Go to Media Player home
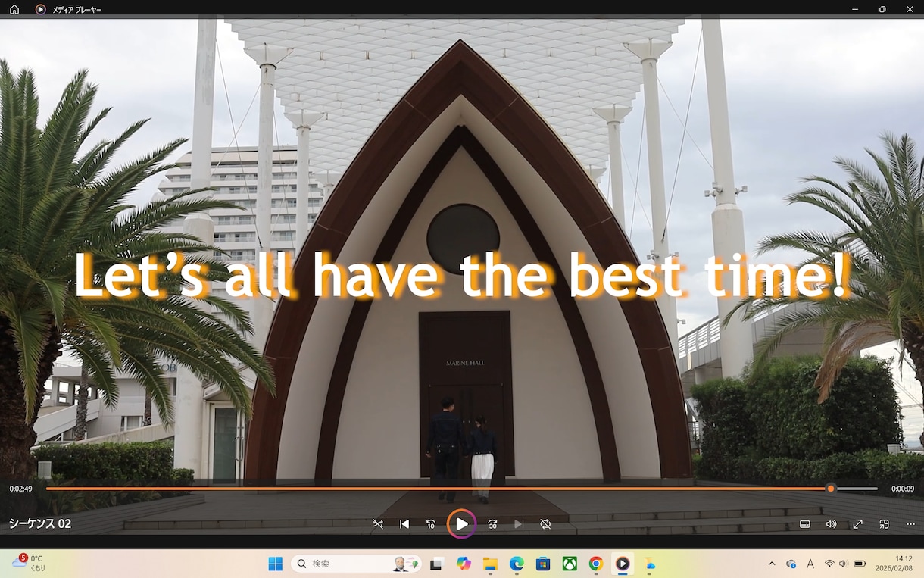Image resolution: width=924 pixels, height=578 pixels. pyautogui.click(x=14, y=9)
